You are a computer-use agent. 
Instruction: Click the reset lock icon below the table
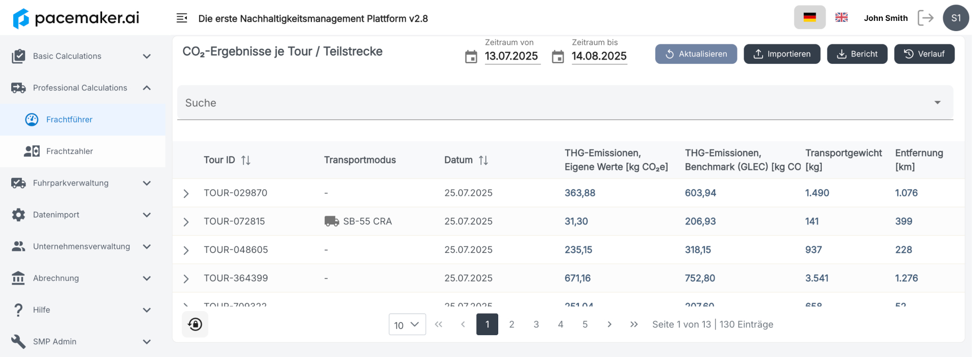(x=195, y=324)
